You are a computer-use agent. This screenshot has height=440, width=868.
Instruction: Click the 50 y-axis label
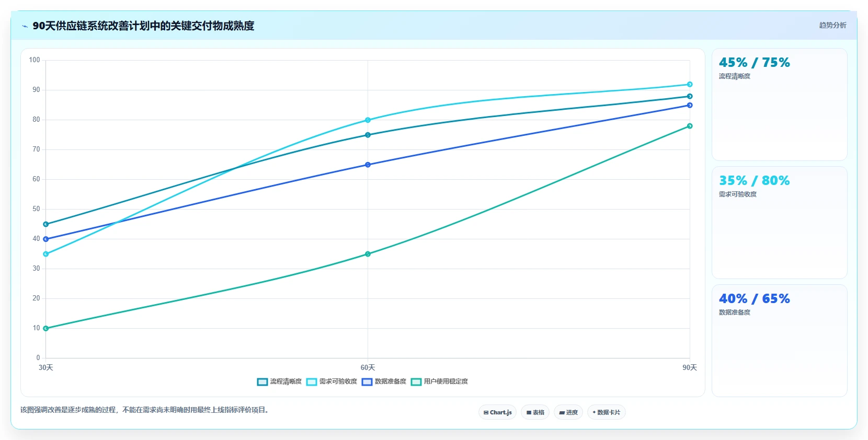(36, 209)
